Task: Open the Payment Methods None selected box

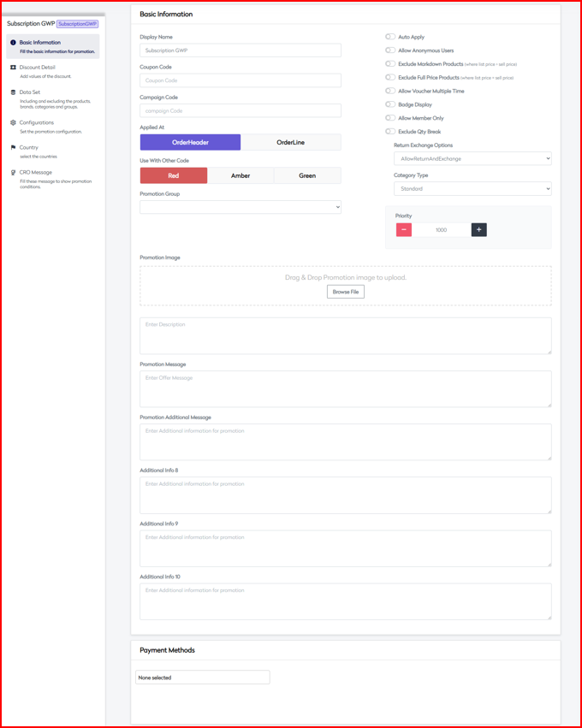Action: [203, 678]
